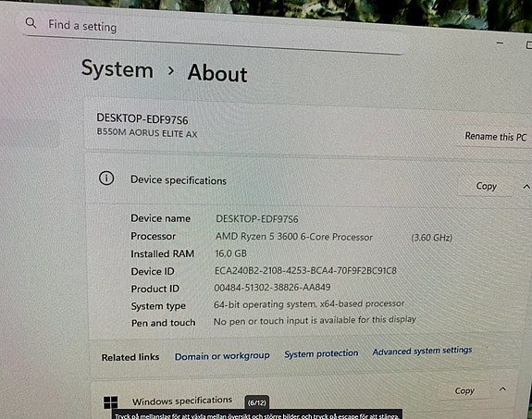This screenshot has height=419, width=532.
Task: Collapse the Device specifications section
Action: click(x=526, y=187)
